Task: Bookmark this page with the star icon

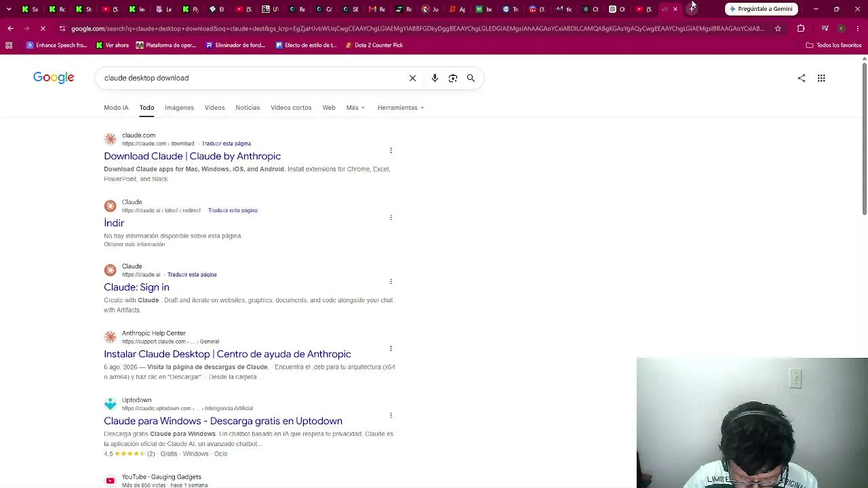Action: point(778,28)
